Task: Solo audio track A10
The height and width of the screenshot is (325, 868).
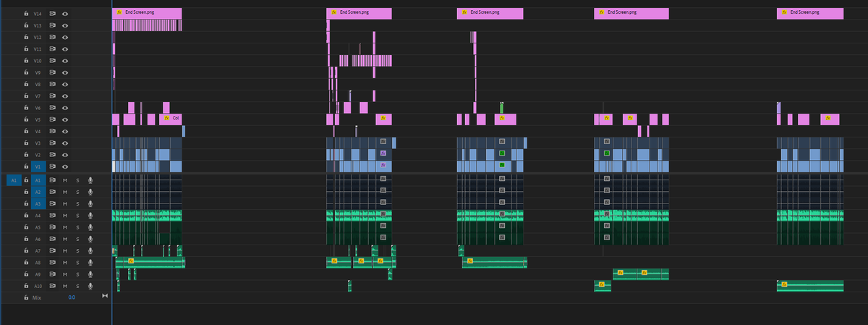Action: [77, 286]
